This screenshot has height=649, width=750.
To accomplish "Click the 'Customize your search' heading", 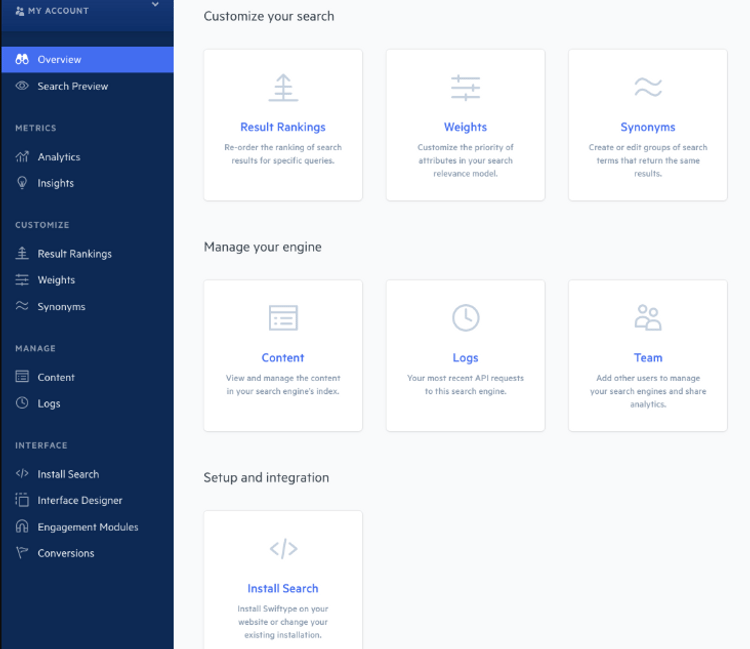I will [x=269, y=16].
